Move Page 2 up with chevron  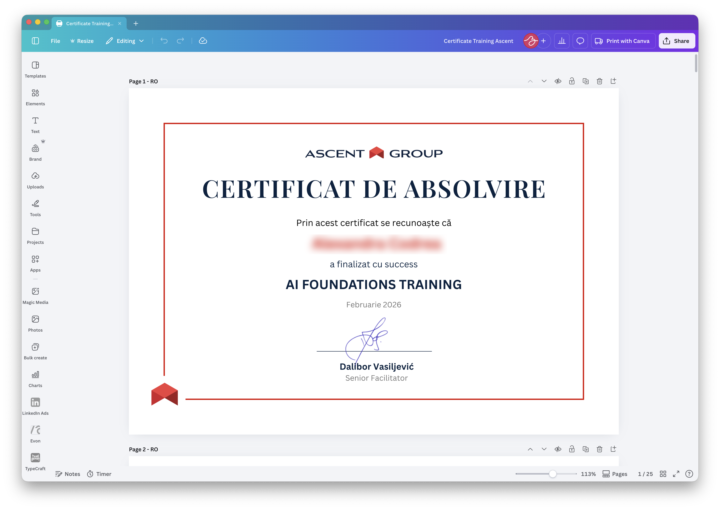tap(530, 449)
